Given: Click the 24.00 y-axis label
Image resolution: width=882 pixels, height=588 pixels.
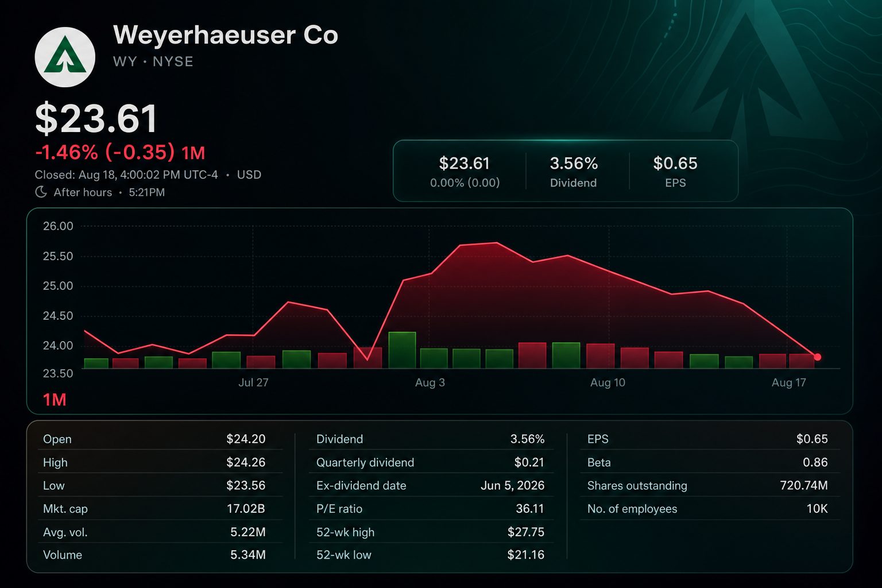Looking at the screenshot, I should 58,346.
